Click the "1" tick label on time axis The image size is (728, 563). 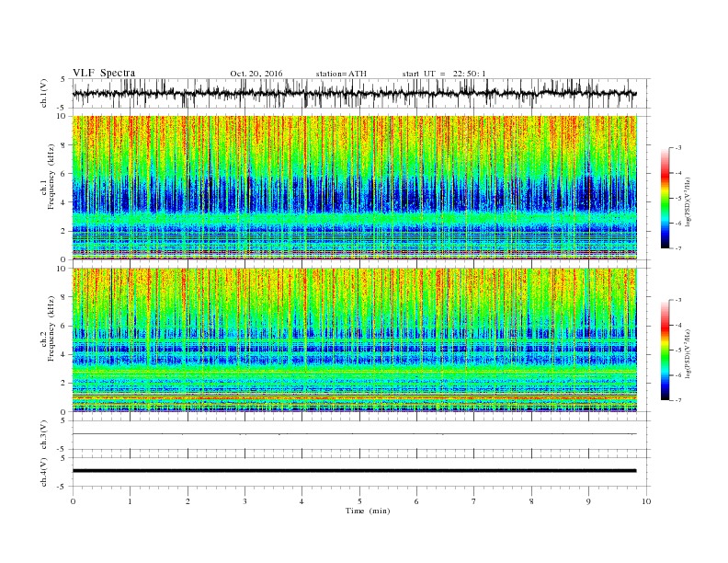(130, 501)
